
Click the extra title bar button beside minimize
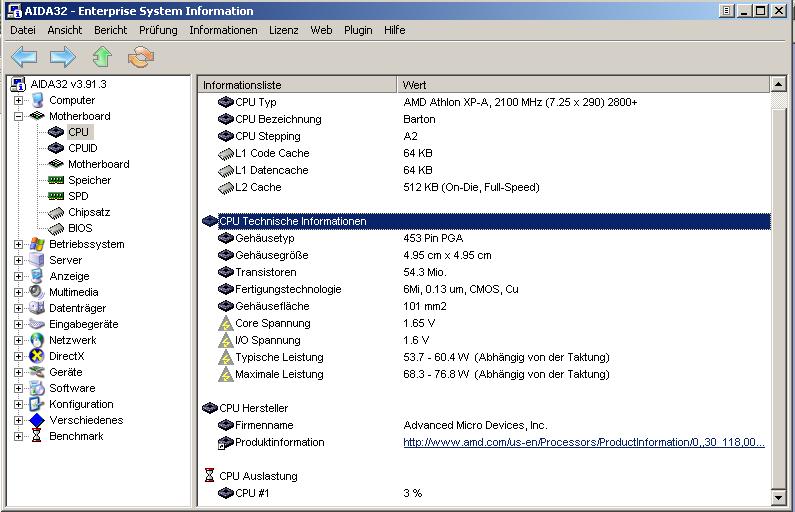726,11
